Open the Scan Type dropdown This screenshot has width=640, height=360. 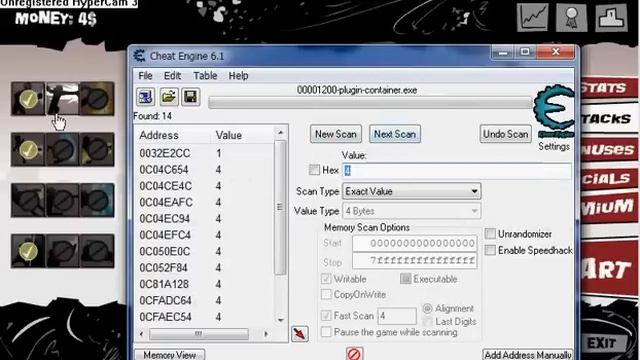coord(411,191)
